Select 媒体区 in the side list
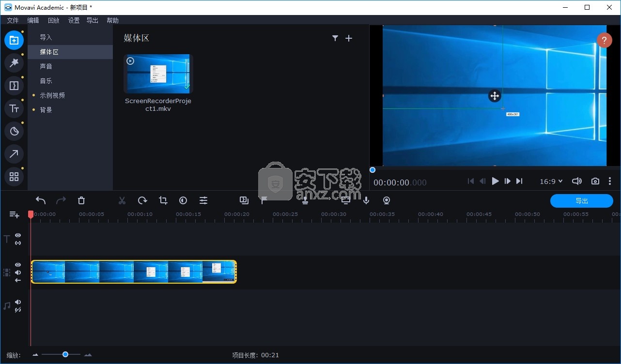This screenshot has width=621, height=364. point(70,52)
